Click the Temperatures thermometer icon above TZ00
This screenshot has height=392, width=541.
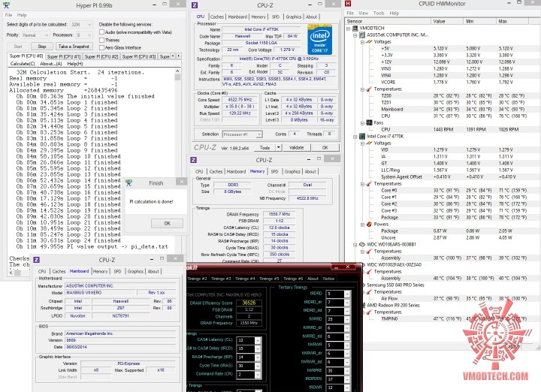(369, 89)
